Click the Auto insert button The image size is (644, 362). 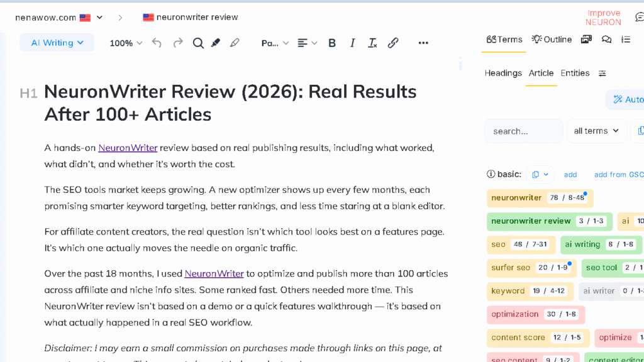625,99
